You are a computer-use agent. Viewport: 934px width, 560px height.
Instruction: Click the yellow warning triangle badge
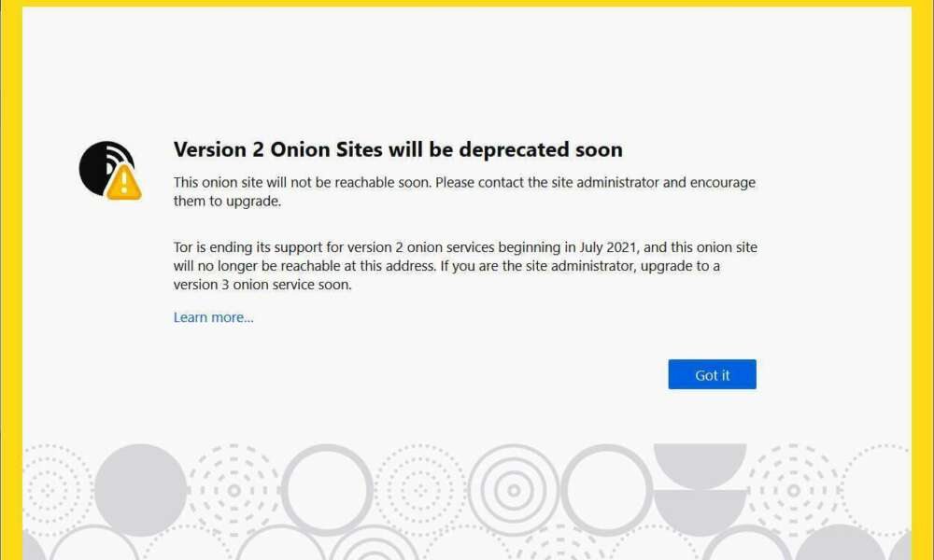pos(124,183)
